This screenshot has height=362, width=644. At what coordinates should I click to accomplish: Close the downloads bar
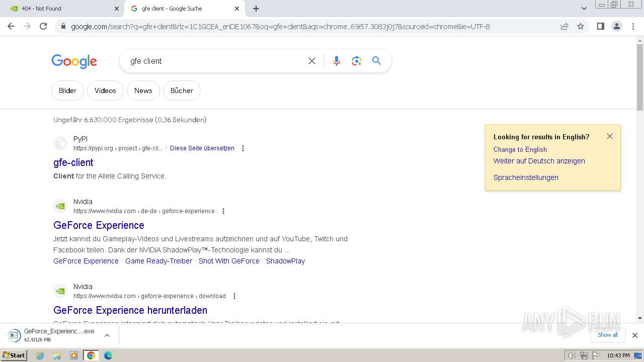pos(634,335)
